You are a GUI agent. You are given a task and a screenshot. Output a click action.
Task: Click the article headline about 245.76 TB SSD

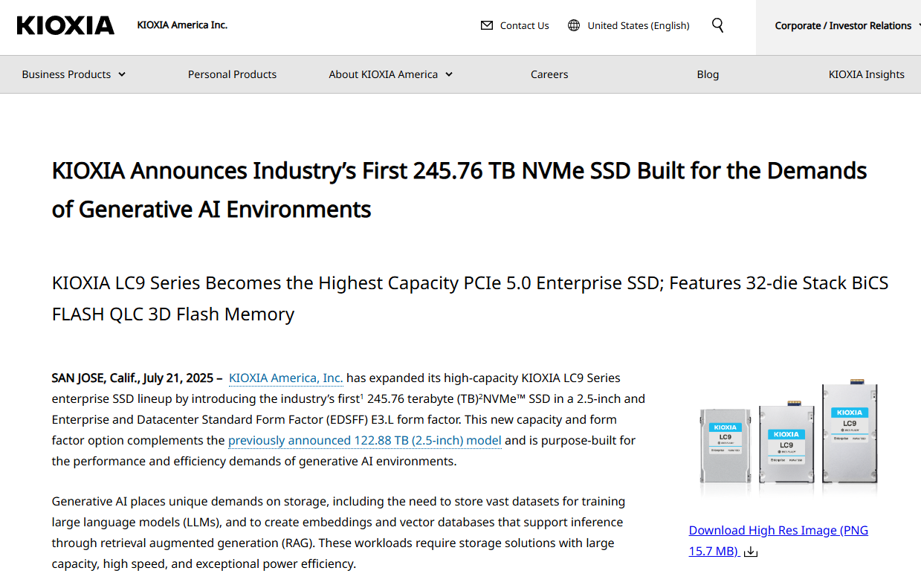click(459, 190)
